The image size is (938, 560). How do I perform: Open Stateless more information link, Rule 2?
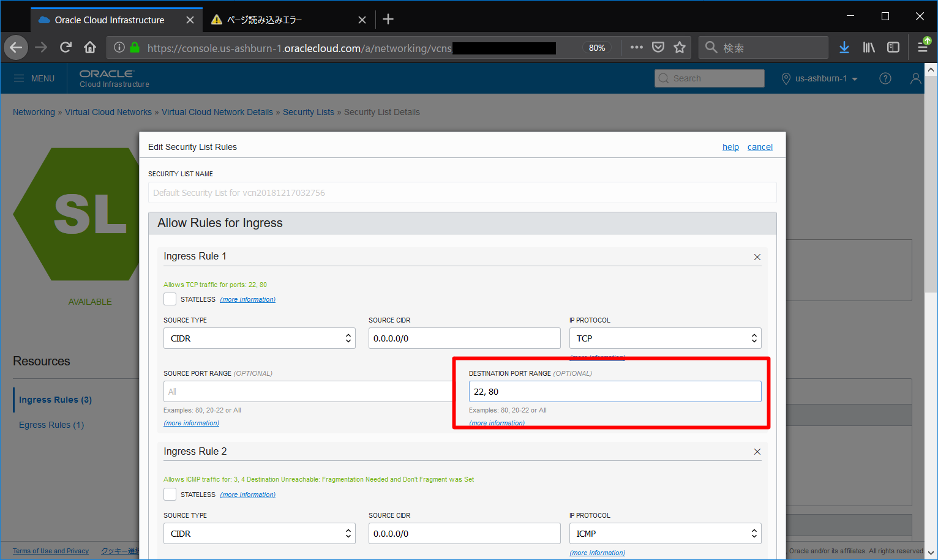(x=247, y=495)
